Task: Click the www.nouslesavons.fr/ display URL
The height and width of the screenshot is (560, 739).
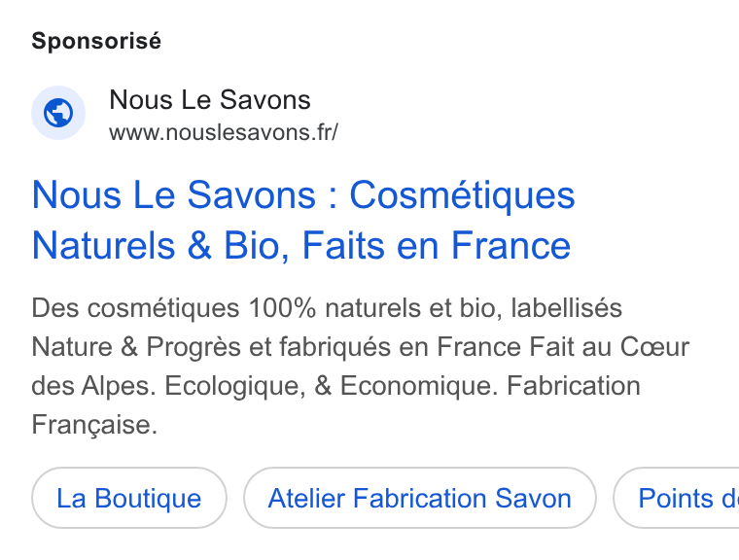Action: 224,132
